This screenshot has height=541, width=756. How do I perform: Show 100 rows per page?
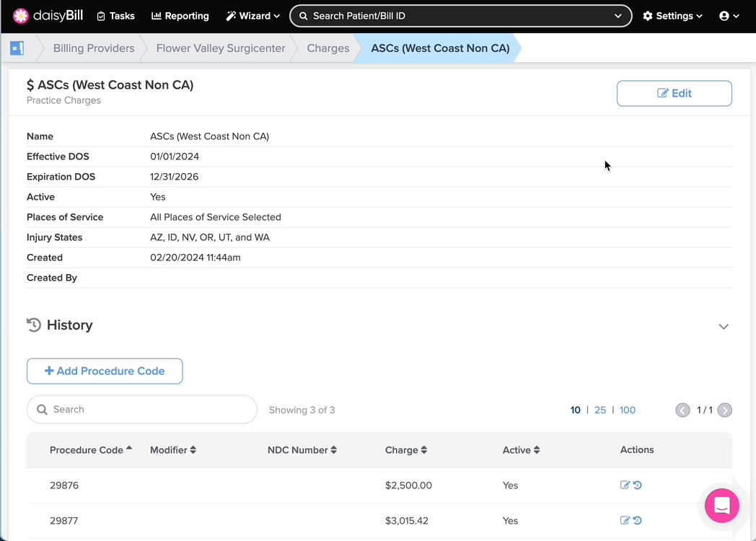[628, 410]
